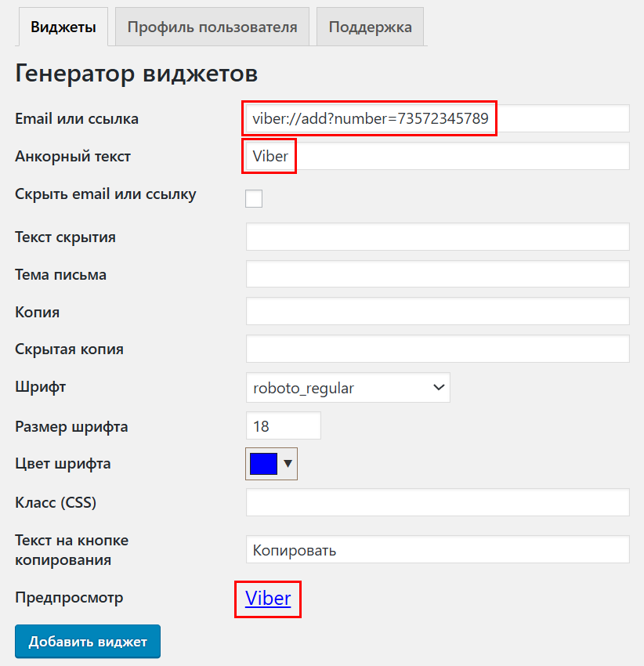
Task: Expand the font color picker dropdown arrow
Action: pyautogui.click(x=286, y=463)
